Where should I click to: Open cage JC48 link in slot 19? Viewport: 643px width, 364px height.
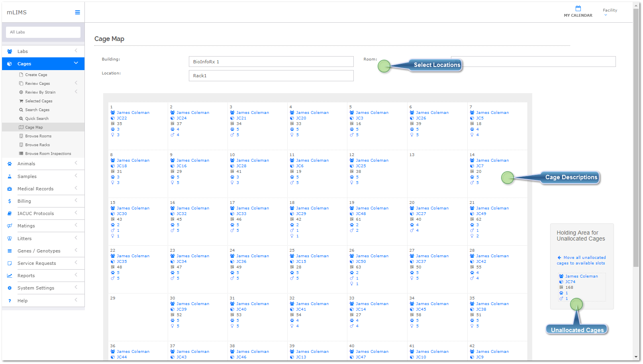361,214
